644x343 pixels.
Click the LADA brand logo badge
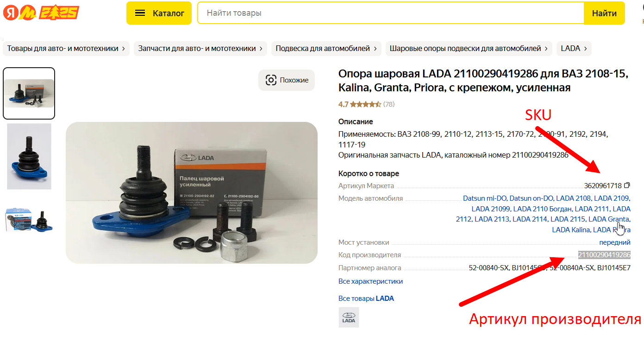pyautogui.click(x=349, y=317)
